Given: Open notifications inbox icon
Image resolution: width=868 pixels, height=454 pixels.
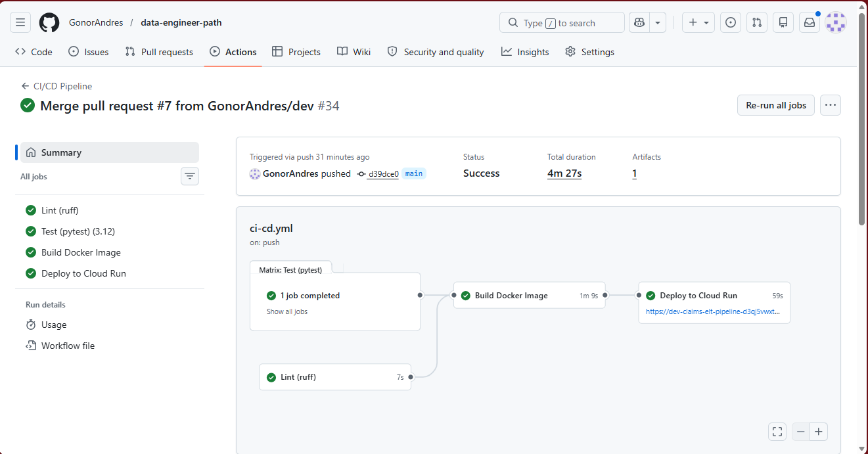Looking at the screenshot, I should (810, 22).
